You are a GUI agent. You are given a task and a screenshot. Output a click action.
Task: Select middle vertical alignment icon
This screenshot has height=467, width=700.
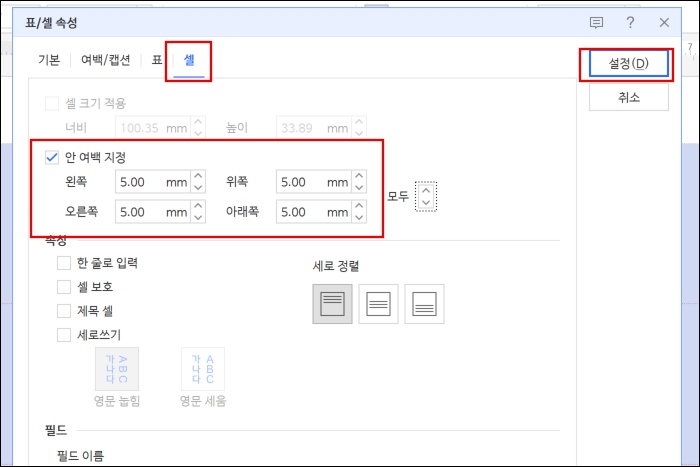(378, 304)
